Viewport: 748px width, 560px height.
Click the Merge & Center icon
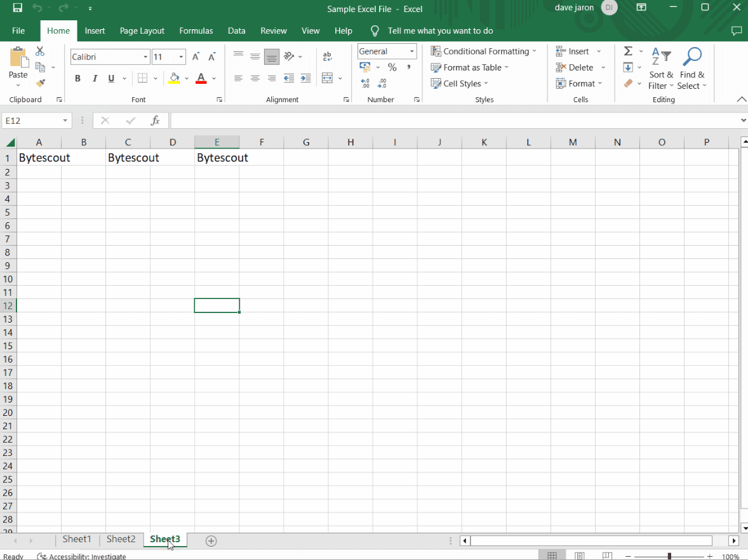click(328, 78)
